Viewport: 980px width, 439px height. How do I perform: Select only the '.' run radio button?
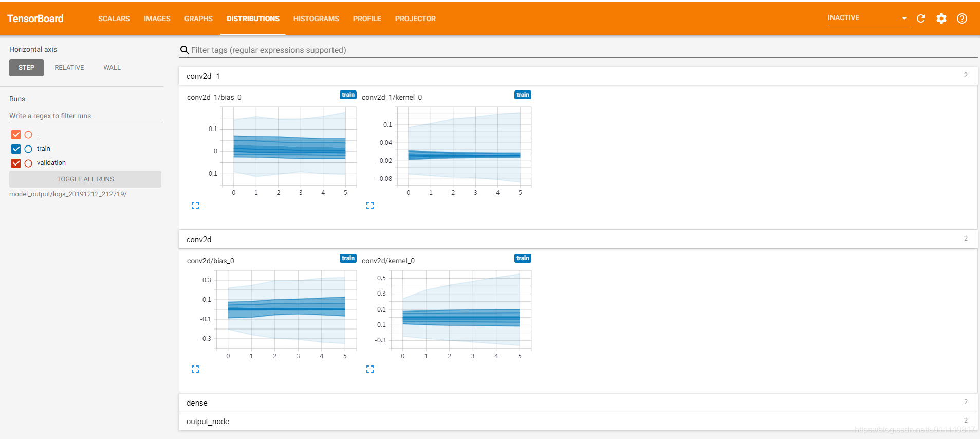coord(28,135)
